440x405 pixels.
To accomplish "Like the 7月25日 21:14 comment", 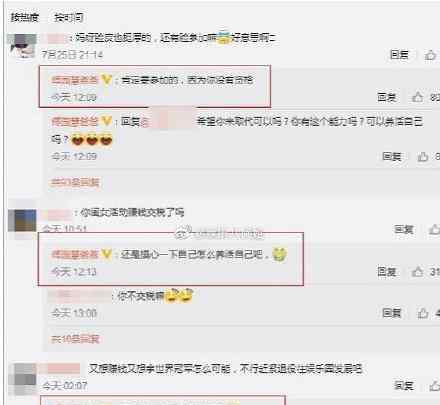I will 430,55.
